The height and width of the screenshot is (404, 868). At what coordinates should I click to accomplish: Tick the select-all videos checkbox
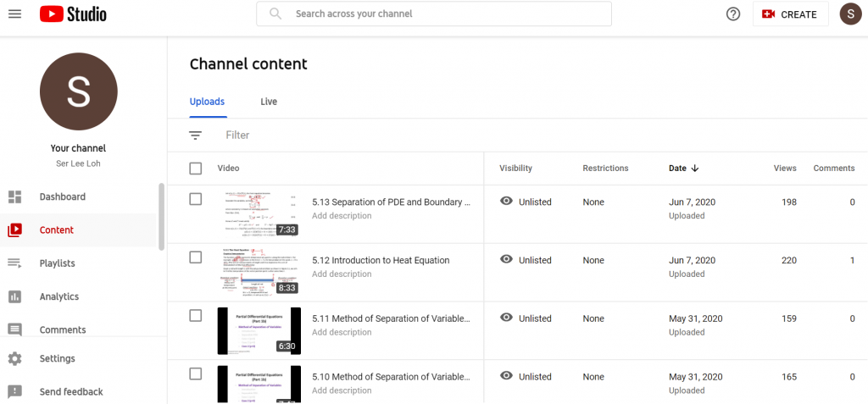[x=196, y=169]
